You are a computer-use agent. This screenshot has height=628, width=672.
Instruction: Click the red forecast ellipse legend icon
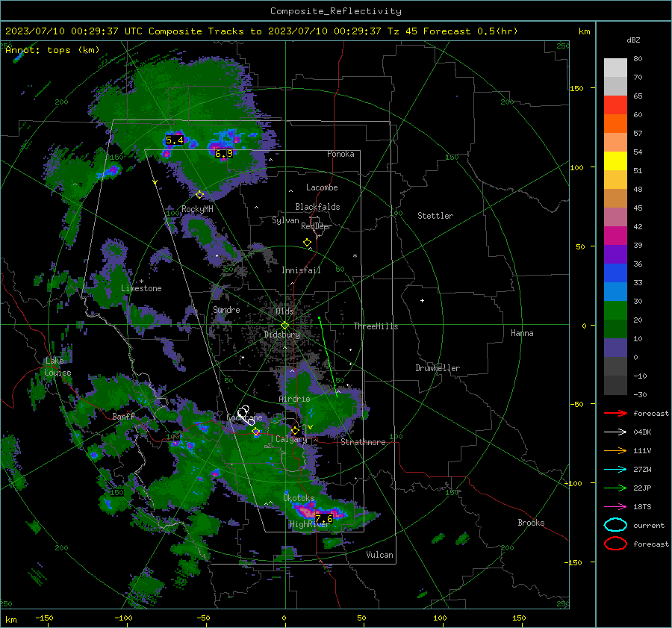(615, 544)
